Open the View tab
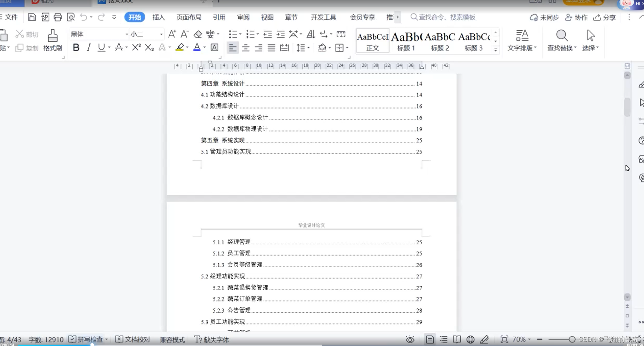Screen dimensions: 644x346 click(x=267, y=17)
